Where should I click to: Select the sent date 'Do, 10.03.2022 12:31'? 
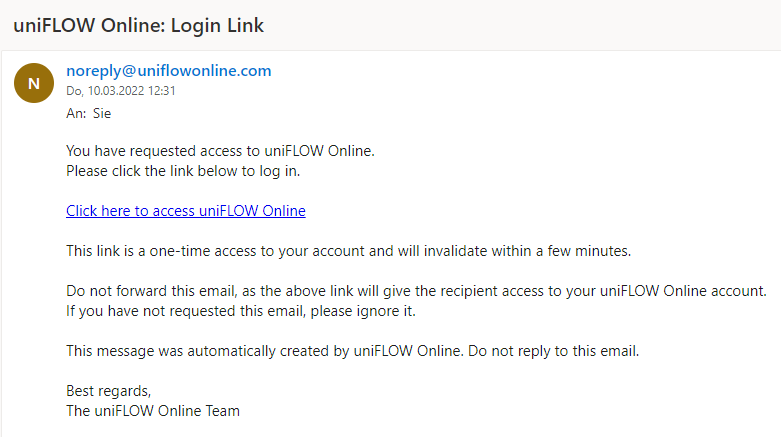coord(120,90)
